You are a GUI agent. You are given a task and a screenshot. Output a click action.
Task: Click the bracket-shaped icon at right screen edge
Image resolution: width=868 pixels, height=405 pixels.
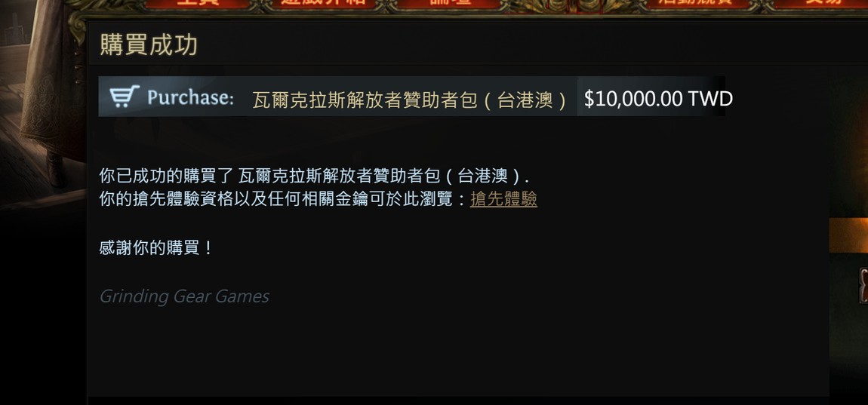(863, 285)
